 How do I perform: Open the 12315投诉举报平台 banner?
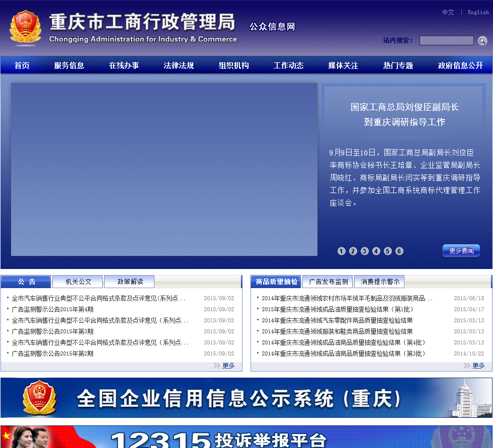246,437
